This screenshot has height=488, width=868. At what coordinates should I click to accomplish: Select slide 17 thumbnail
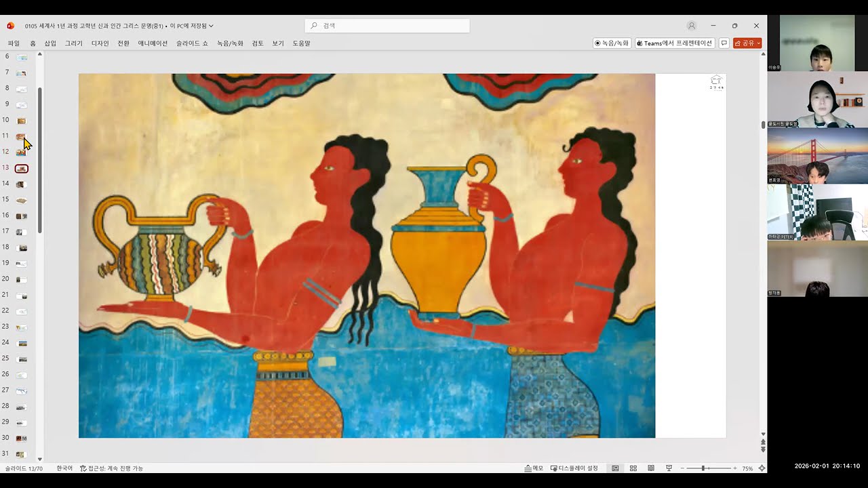pos(22,232)
